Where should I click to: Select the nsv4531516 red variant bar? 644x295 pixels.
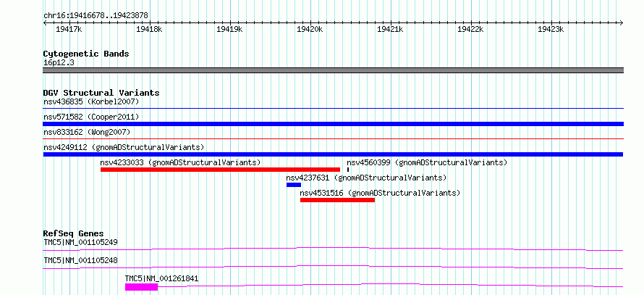(x=338, y=200)
